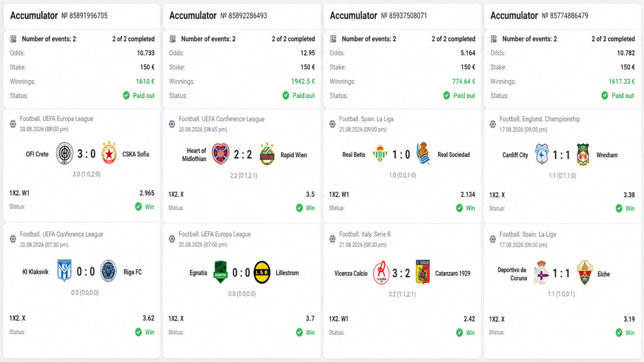The image size is (644, 362).
Task: Click the Heart of Midlothian crest
Action: (x=221, y=154)
